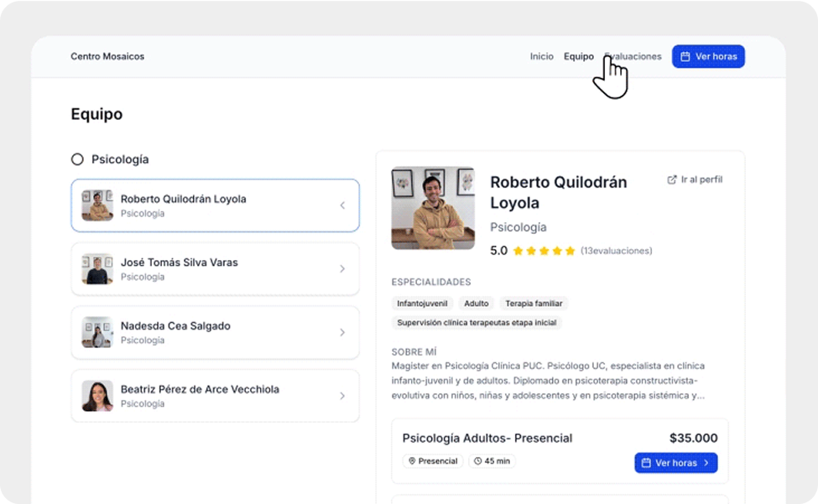
Task: Click the location pin icon in Presencial tag
Action: click(412, 461)
